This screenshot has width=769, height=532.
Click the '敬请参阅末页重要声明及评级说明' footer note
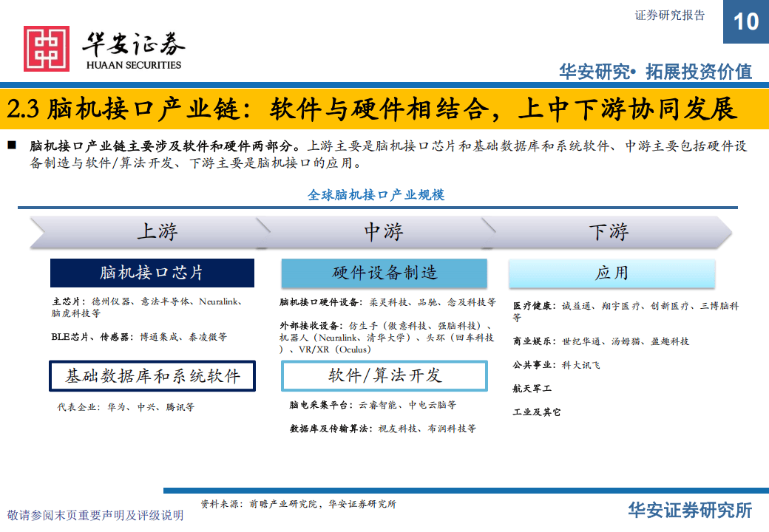pos(95,515)
